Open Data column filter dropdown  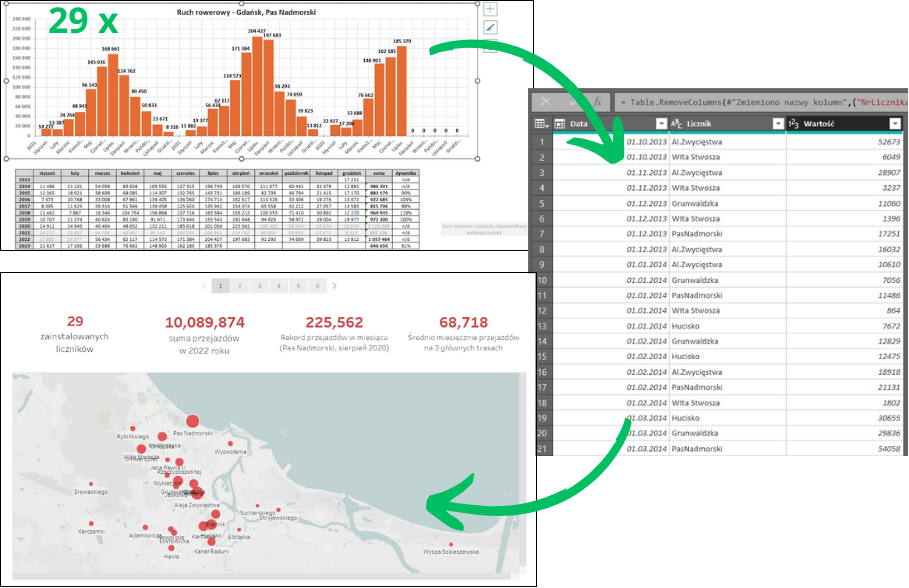[661, 124]
